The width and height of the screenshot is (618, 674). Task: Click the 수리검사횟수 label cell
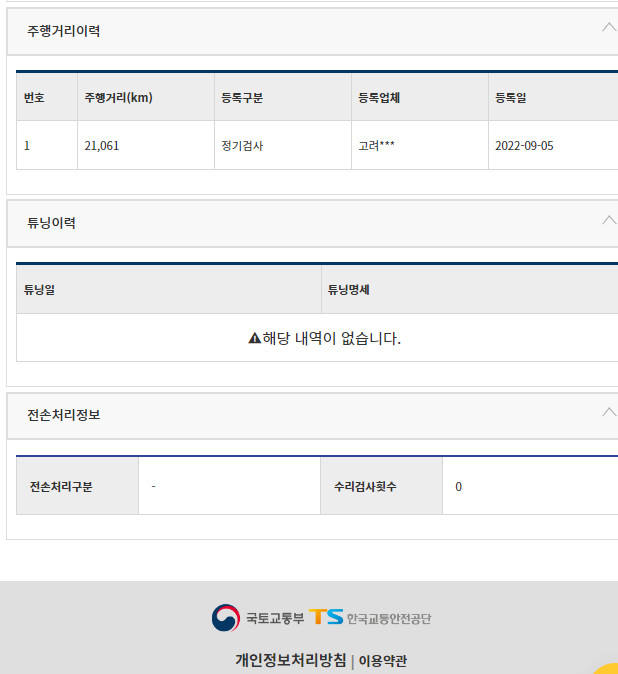[x=382, y=486]
